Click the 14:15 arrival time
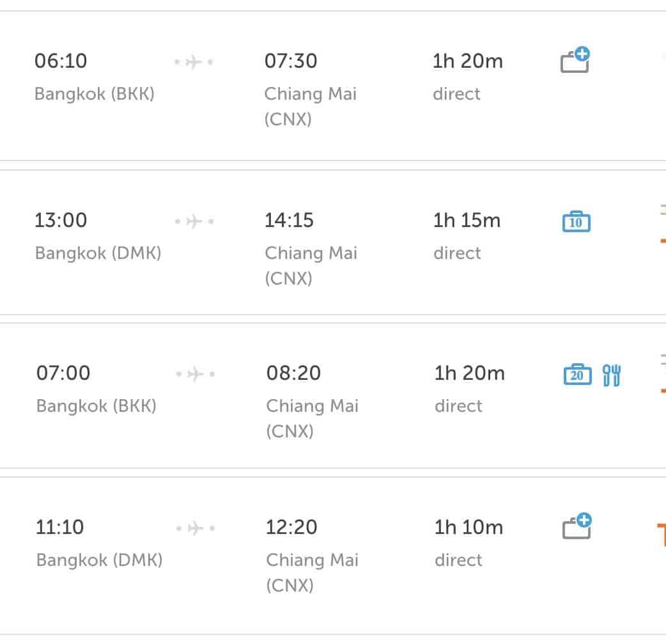 coord(290,221)
